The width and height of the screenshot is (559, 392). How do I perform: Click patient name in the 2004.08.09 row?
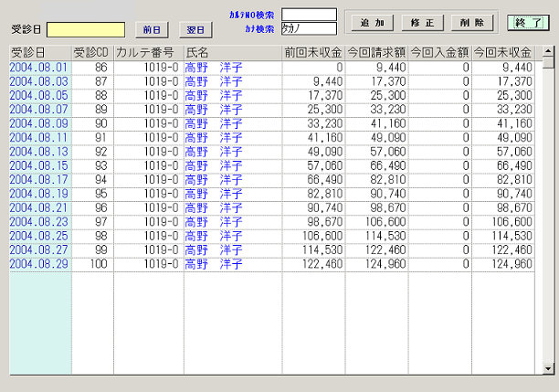click(213, 123)
